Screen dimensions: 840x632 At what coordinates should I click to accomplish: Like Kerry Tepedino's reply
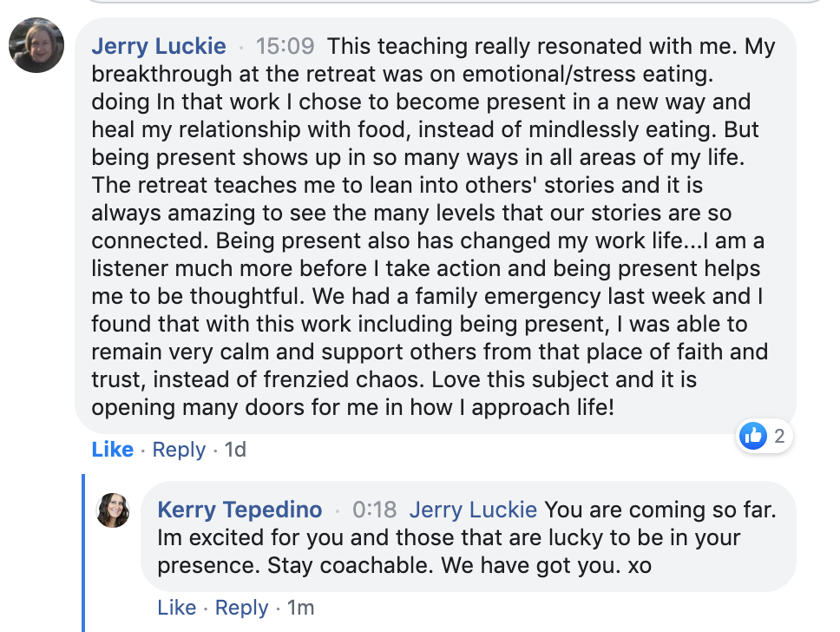177,608
